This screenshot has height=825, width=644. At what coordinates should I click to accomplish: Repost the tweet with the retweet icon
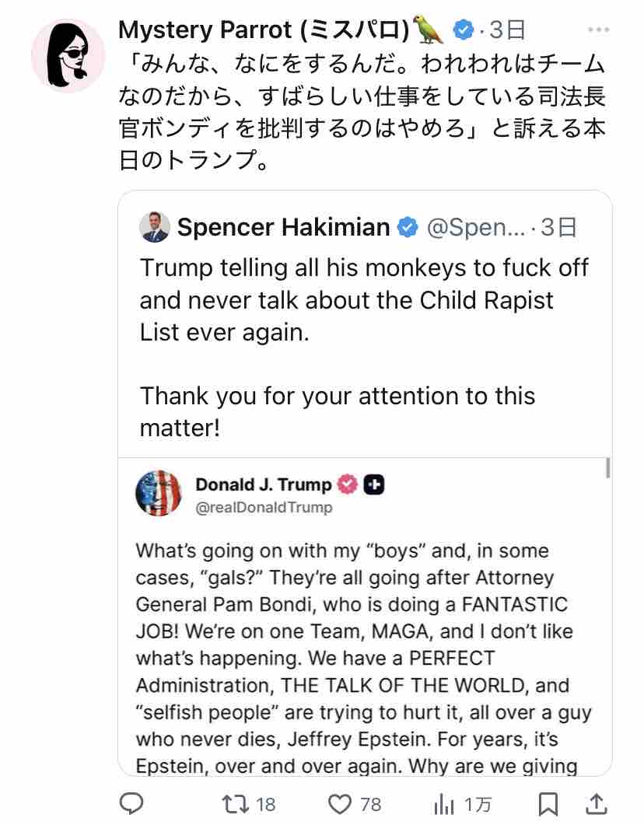coord(235,804)
